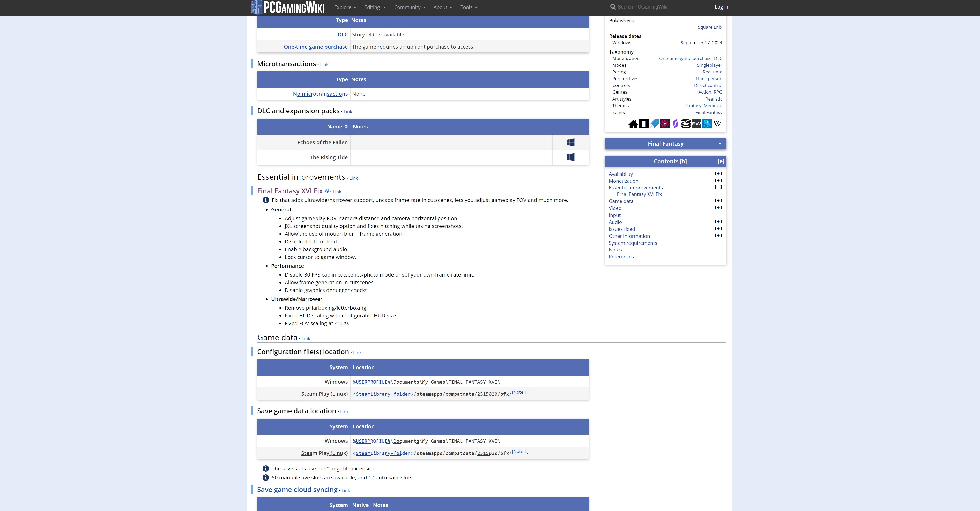Click the search magnifier icon
Image resolution: width=980 pixels, height=511 pixels.
click(x=613, y=7)
